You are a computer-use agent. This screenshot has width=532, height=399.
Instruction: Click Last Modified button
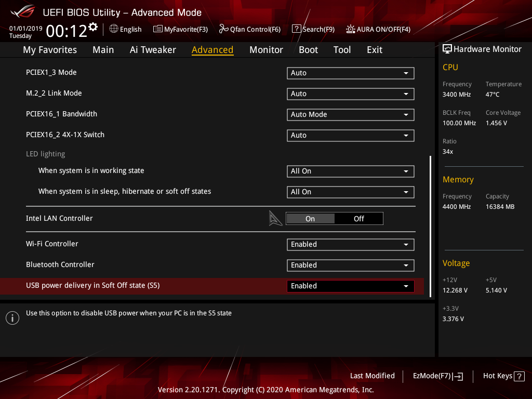(372, 376)
